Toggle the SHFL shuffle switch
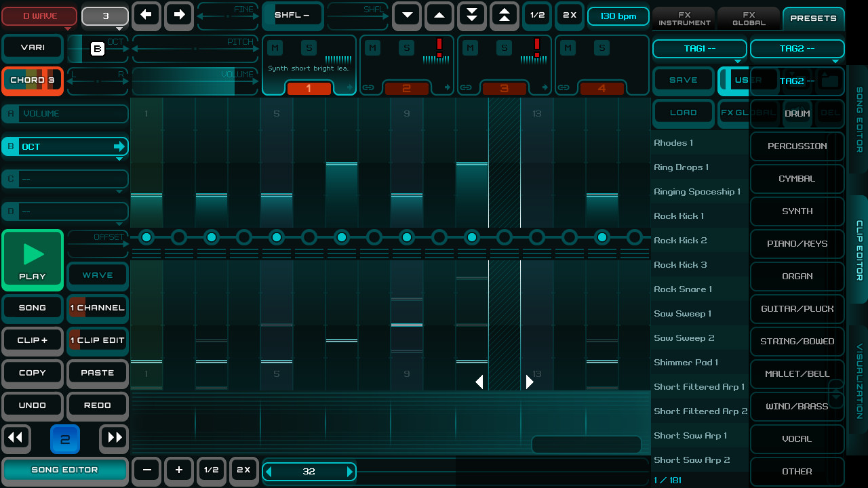 [292, 15]
